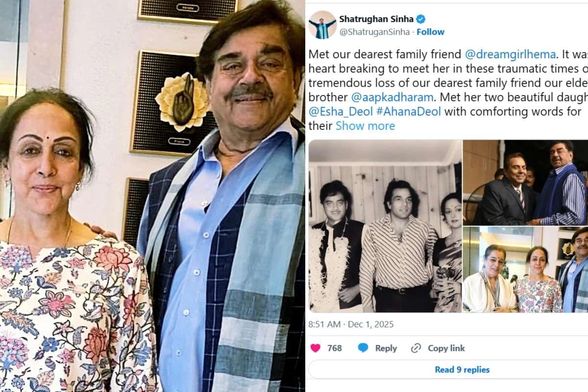Click the Copy link text
Screen dimensions: 588x392
tap(446, 348)
